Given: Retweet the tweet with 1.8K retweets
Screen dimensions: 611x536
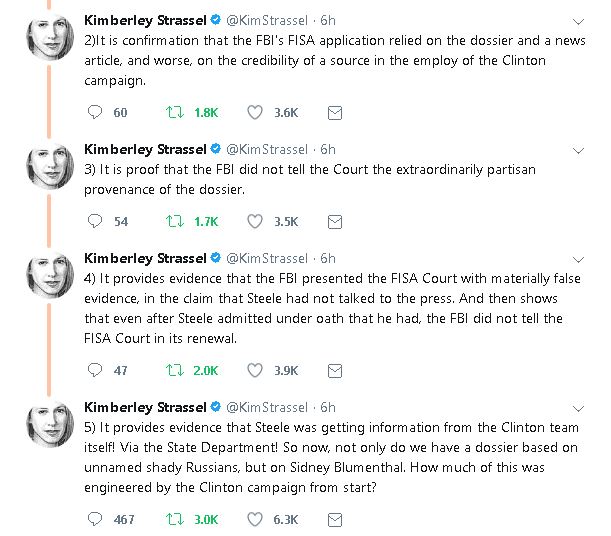Looking at the screenshot, I should tap(174, 112).
